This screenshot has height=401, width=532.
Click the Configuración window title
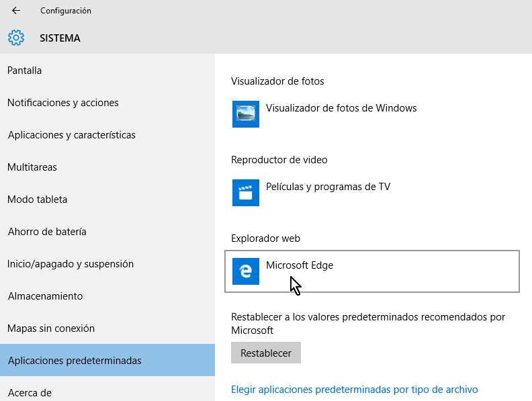pyautogui.click(x=66, y=11)
